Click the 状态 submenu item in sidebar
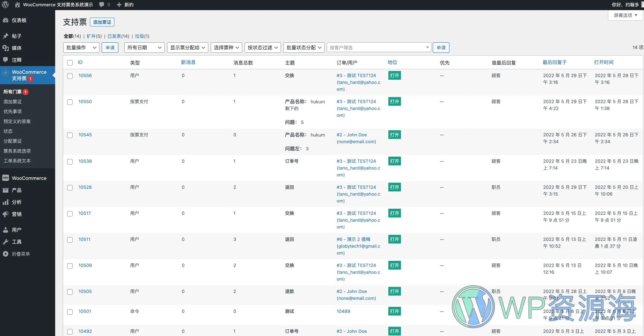644x336 pixels. pyautogui.click(x=8, y=131)
